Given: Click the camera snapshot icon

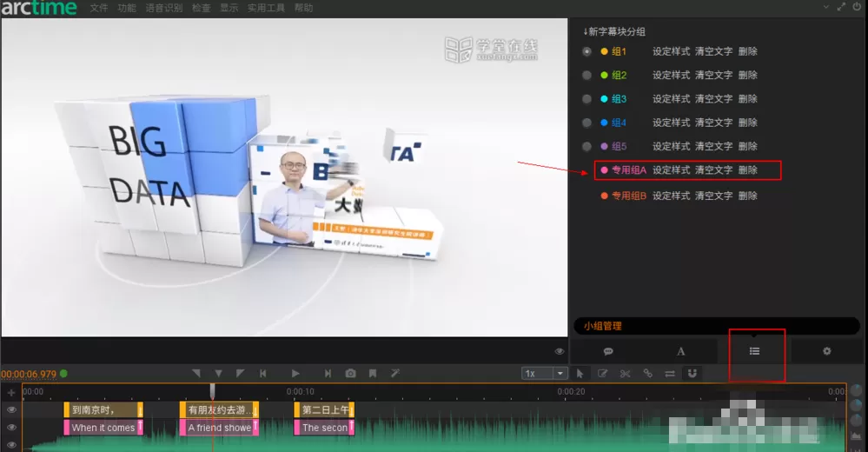Looking at the screenshot, I should pos(350,374).
